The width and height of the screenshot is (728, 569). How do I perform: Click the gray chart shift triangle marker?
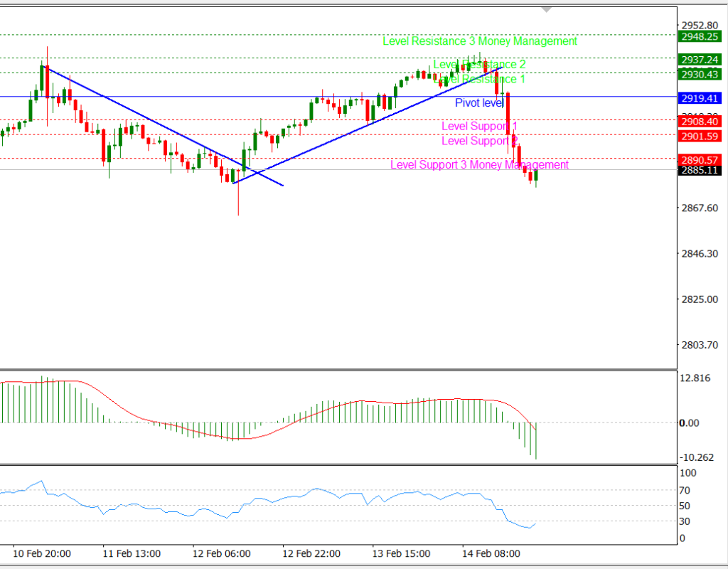[x=546, y=10]
